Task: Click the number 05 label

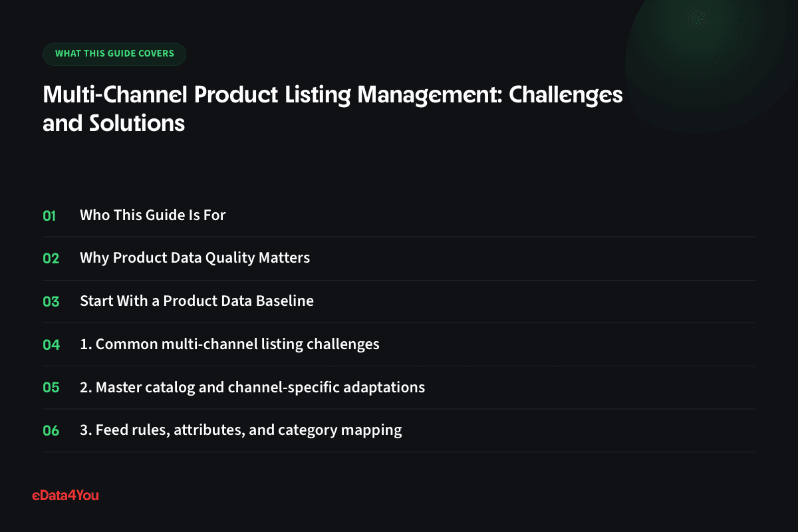Action: pyautogui.click(x=51, y=387)
